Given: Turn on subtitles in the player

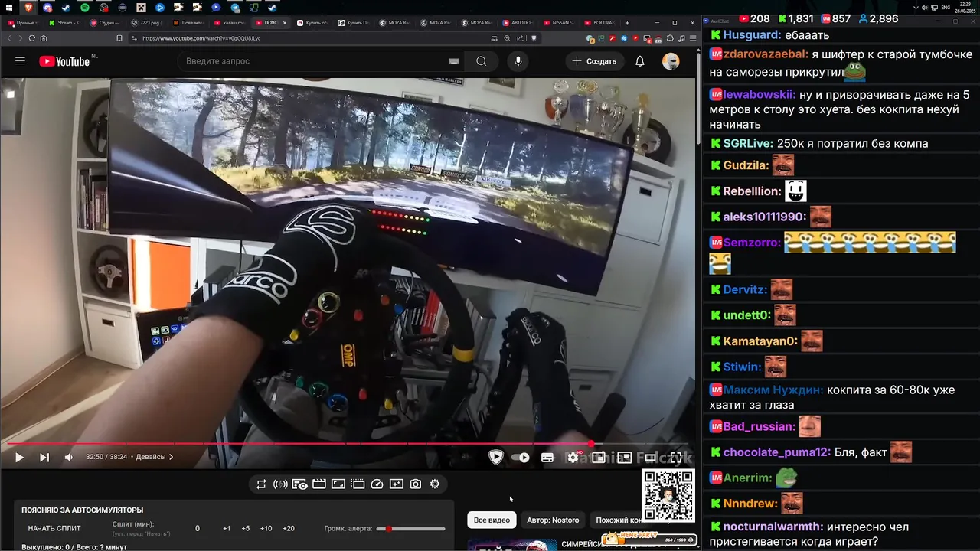Looking at the screenshot, I should [x=547, y=458].
